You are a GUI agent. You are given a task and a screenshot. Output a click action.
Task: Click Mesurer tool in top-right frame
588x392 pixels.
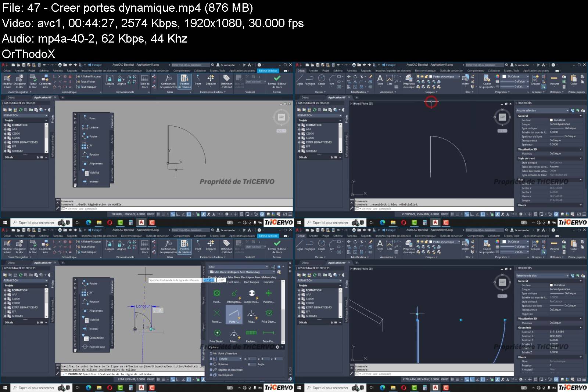click(554, 80)
